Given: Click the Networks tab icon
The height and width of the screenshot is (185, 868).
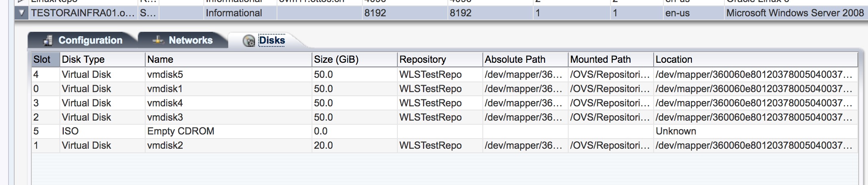Looking at the screenshot, I should (x=158, y=40).
